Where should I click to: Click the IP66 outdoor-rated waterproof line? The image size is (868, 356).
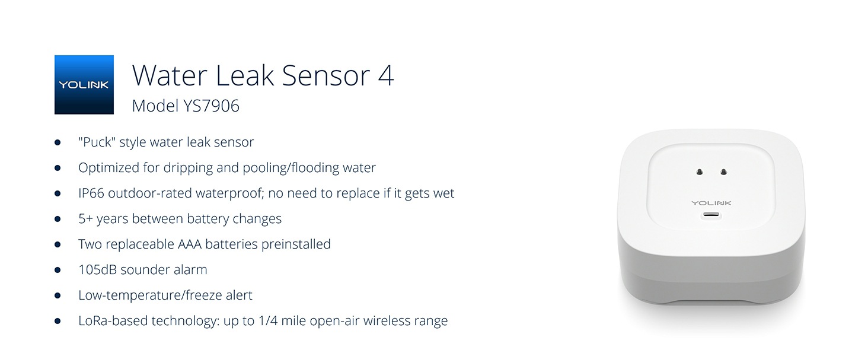pos(266,193)
